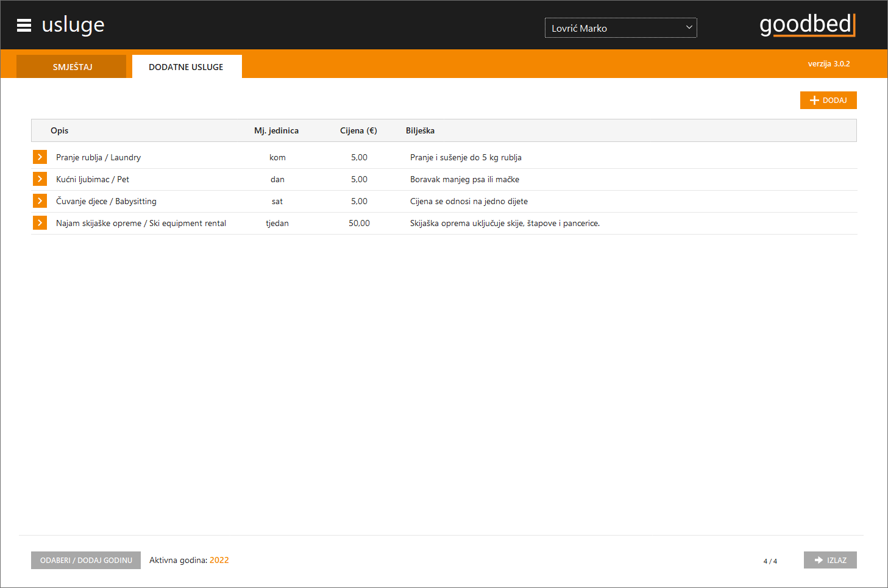The height and width of the screenshot is (588, 888).
Task: Expand the Pranje rublja / Laundry row
Action: (40, 157)
